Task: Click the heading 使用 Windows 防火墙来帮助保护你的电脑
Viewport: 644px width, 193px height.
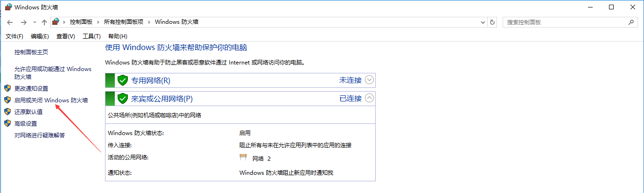Action: [176, 48]
